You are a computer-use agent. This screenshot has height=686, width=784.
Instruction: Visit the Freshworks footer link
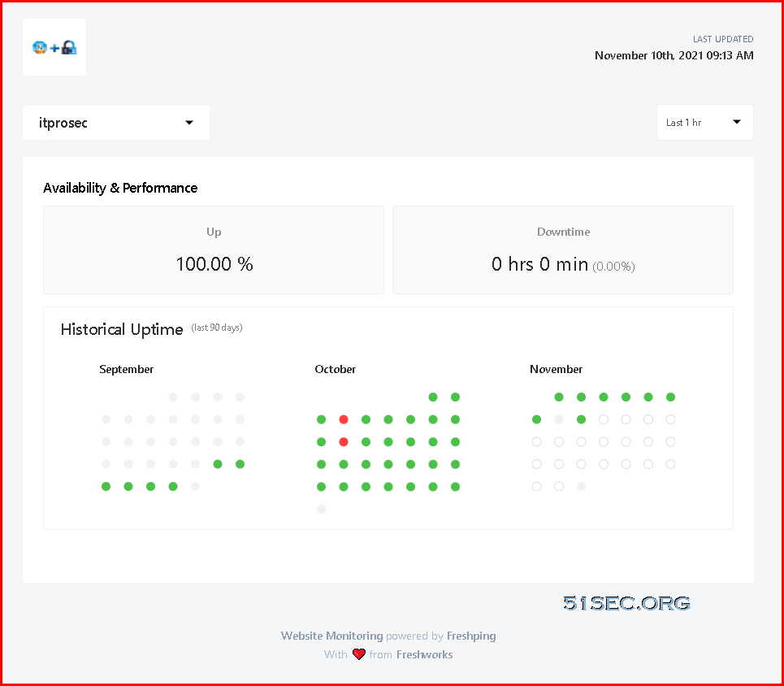[x=425, y=654]
